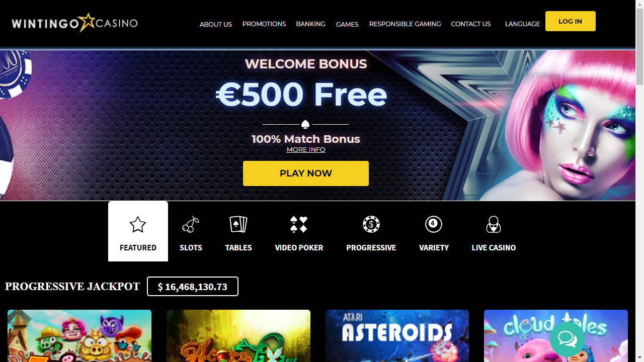Viewport: 644px width, 362px height.
Task: Open the live chat bubble icon
Action: [568, 339]
